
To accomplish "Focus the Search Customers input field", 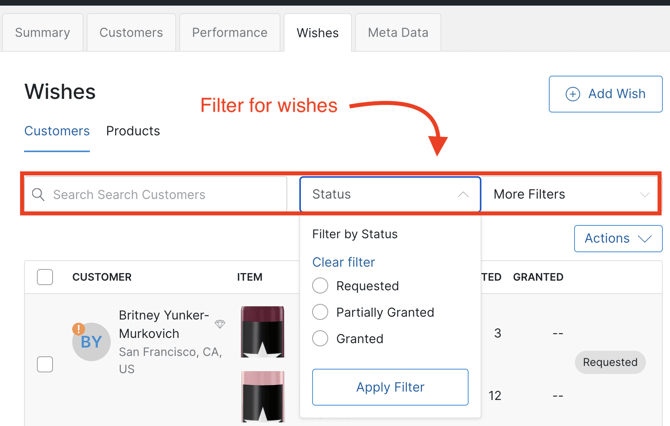I will (x=165, y=195).
